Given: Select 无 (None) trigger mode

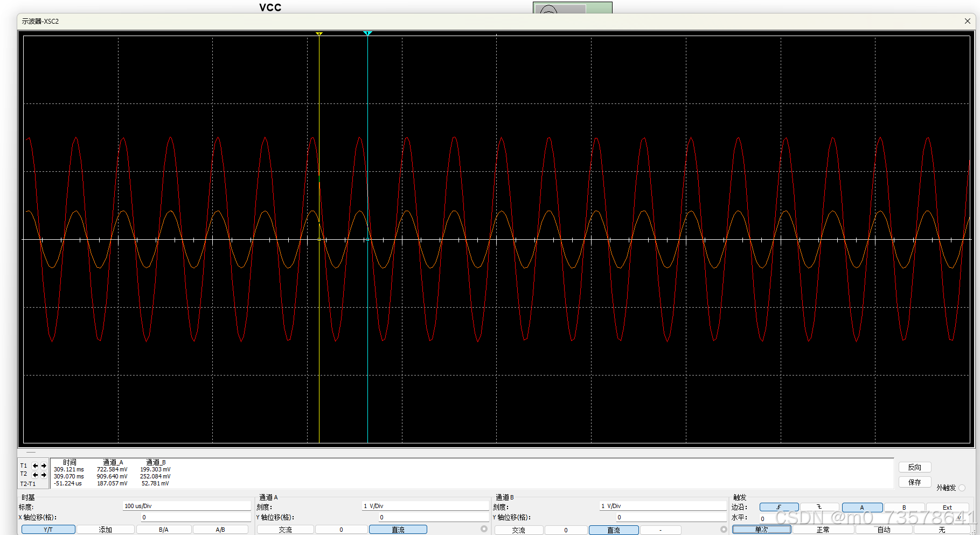Looking at the screenshot, I should pos(942,530).
